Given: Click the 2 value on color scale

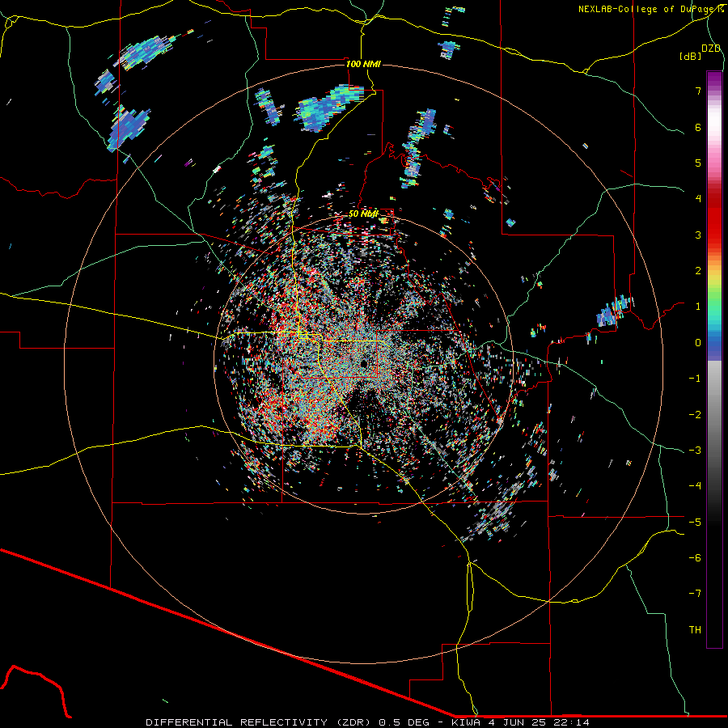Looking at the screenshot, I should click(698, 271).
